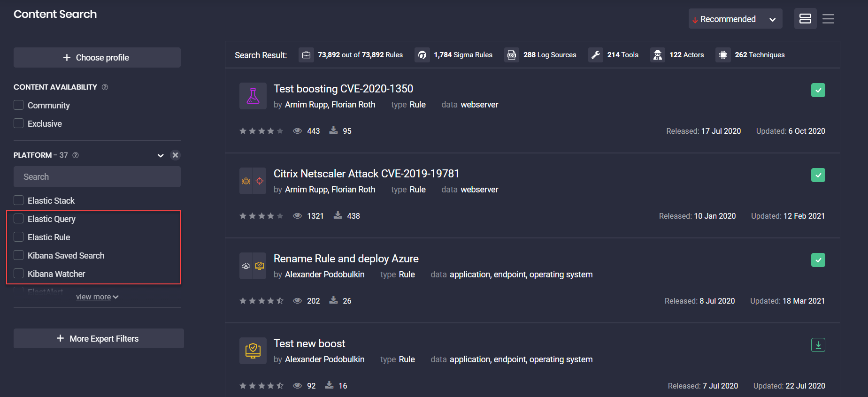868x397 pixels.
Task: Open the Recommended sort dropdown
Action: [x=735, y=19]
